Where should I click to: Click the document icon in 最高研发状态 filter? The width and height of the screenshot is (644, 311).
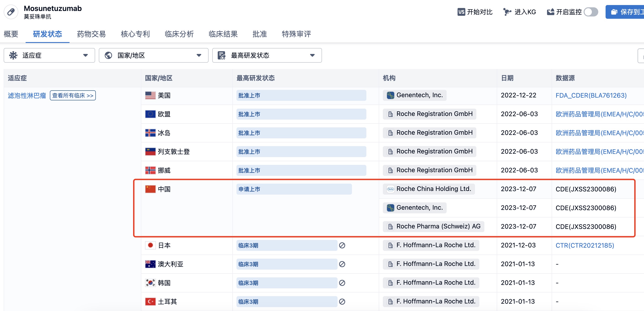tap(222, 55)
